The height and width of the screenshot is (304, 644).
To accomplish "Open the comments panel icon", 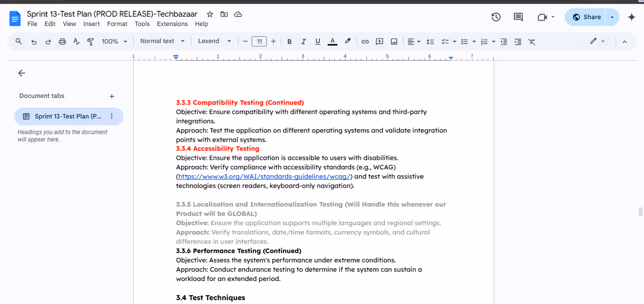I will point(518,17).
